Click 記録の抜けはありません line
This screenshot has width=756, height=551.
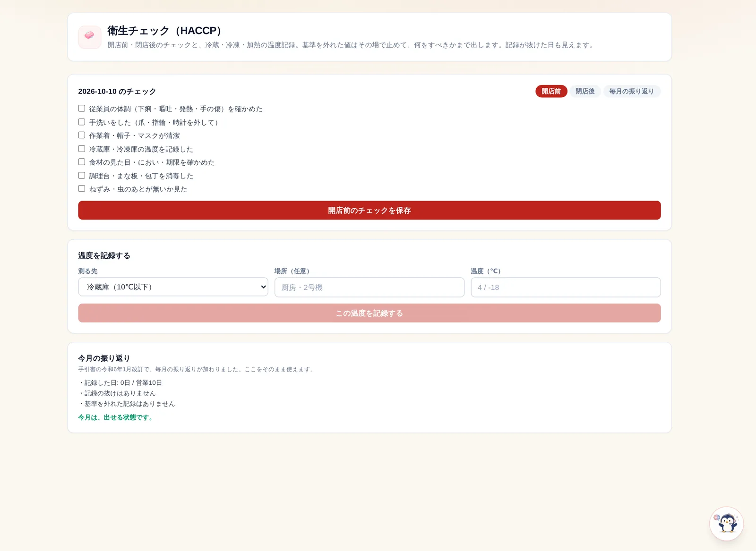pyautogui.click(x=117, y=393)
